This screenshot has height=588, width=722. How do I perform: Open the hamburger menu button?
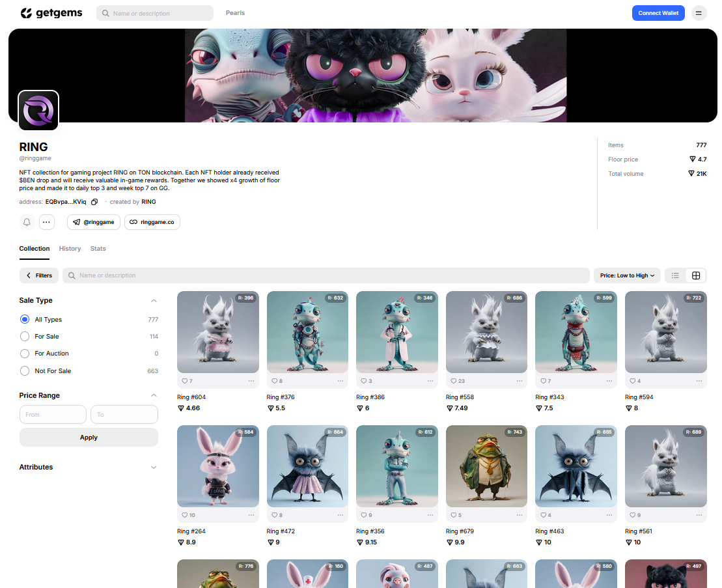[x=699, y=13]
